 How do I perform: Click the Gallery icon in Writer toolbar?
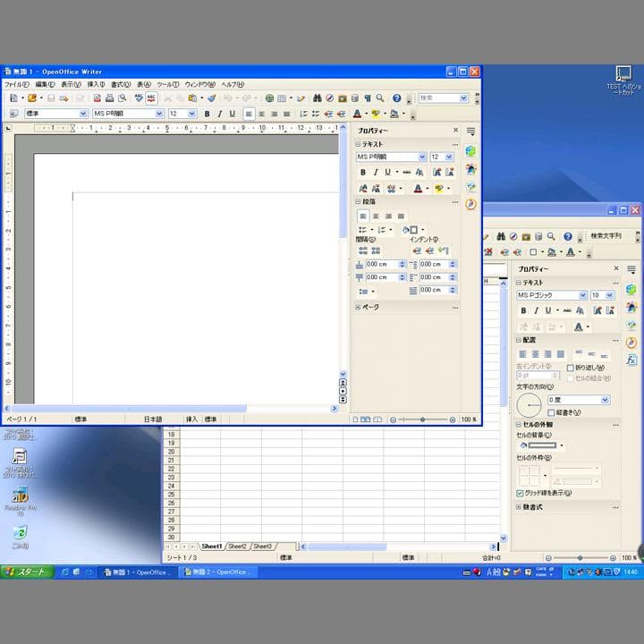coord(343,98)
